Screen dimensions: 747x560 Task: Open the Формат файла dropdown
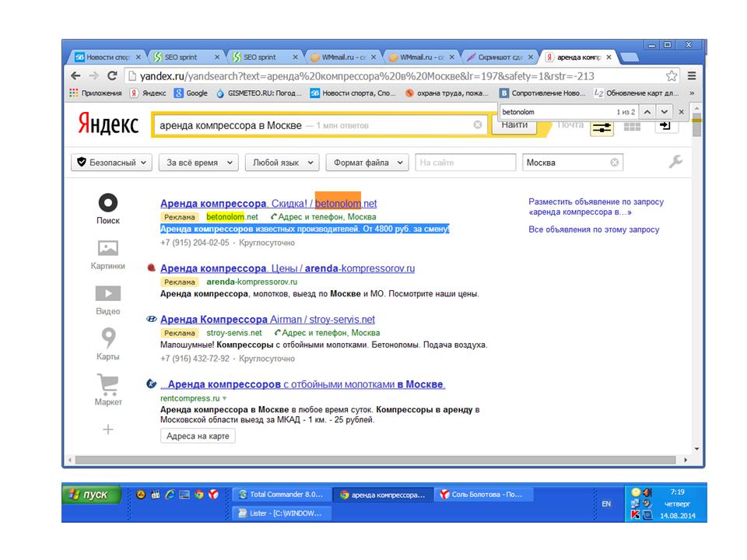[x=367, y=163]
